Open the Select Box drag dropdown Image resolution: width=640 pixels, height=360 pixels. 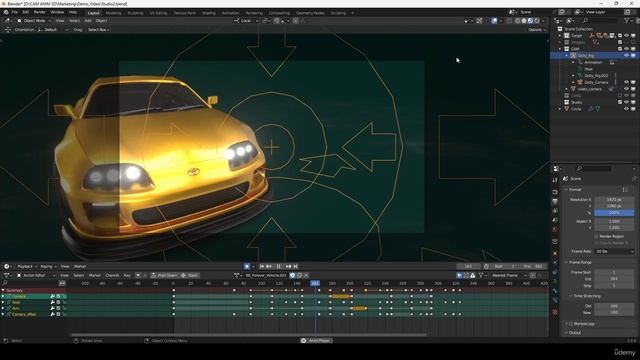pos(98,30)
